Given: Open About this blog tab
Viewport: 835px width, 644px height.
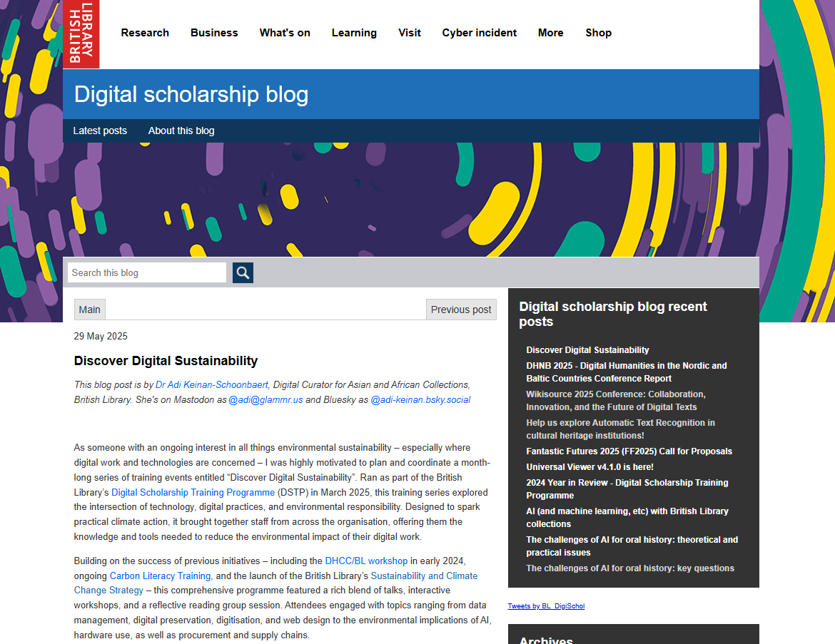Looking at the screenshot, I should [x=181, y=131].
